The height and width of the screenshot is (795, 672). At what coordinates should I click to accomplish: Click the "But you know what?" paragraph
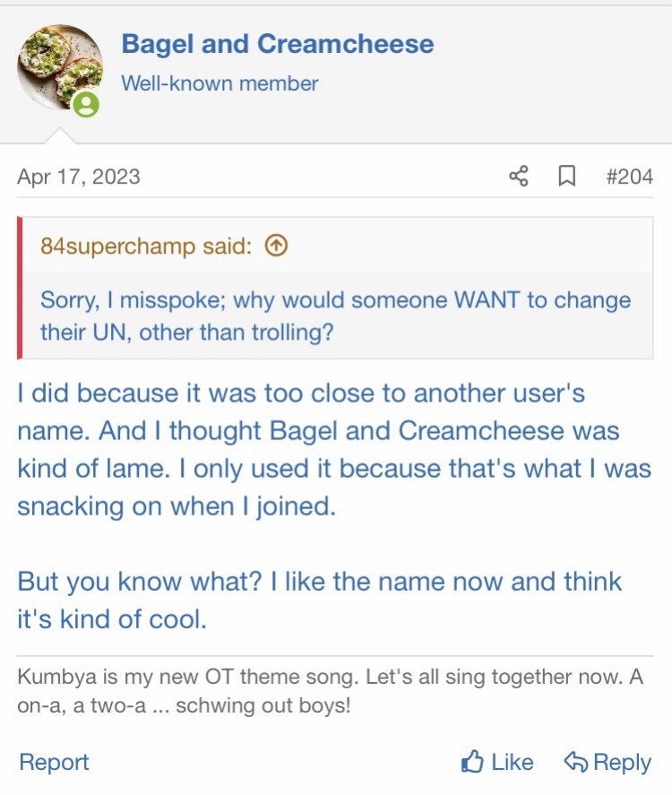[319, 600]
